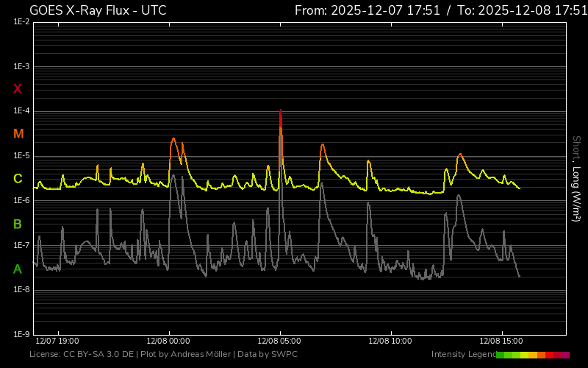Click the 1E-2 value on the y-axis
588x368 pixels.
(21, 22)
